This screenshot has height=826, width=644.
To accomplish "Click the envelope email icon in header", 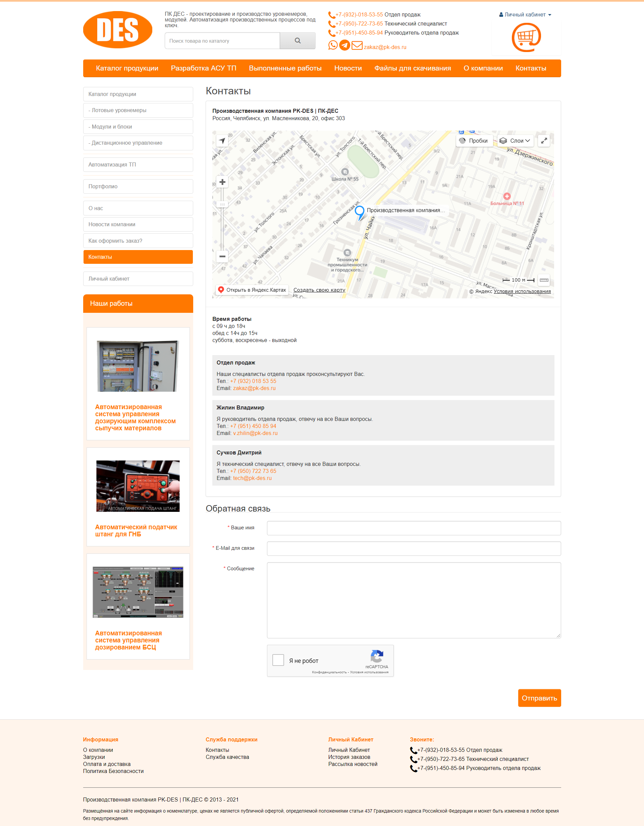I will 357,46.
